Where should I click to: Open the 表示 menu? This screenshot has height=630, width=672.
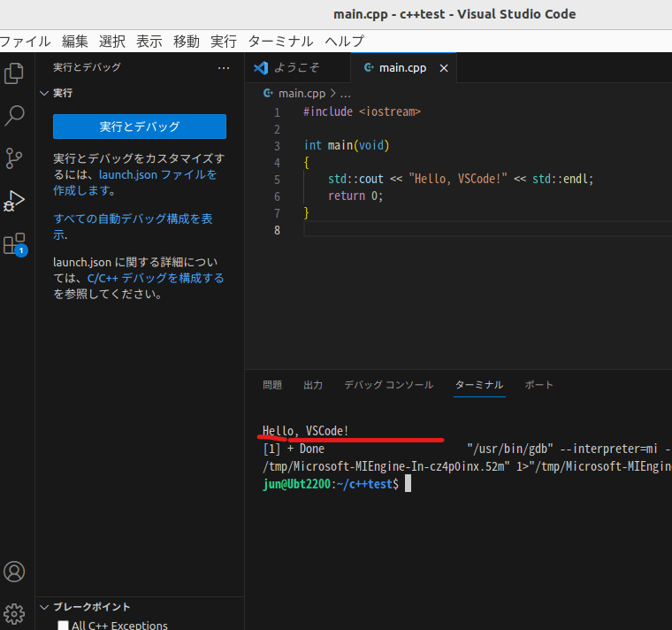[x=149, y=42]
